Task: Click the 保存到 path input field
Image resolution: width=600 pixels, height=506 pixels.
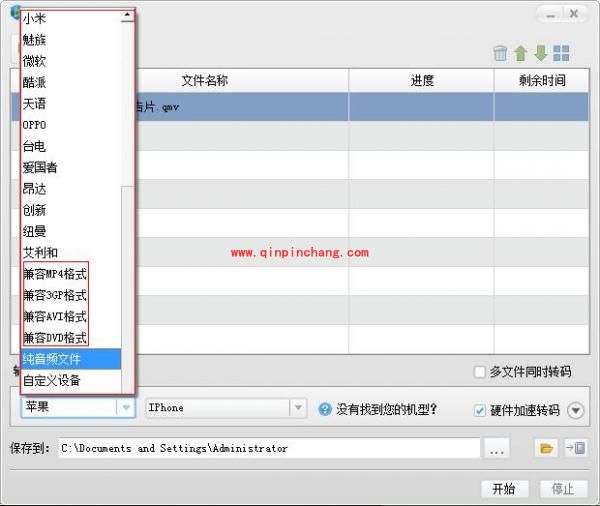Action: (x=269, y=448)
